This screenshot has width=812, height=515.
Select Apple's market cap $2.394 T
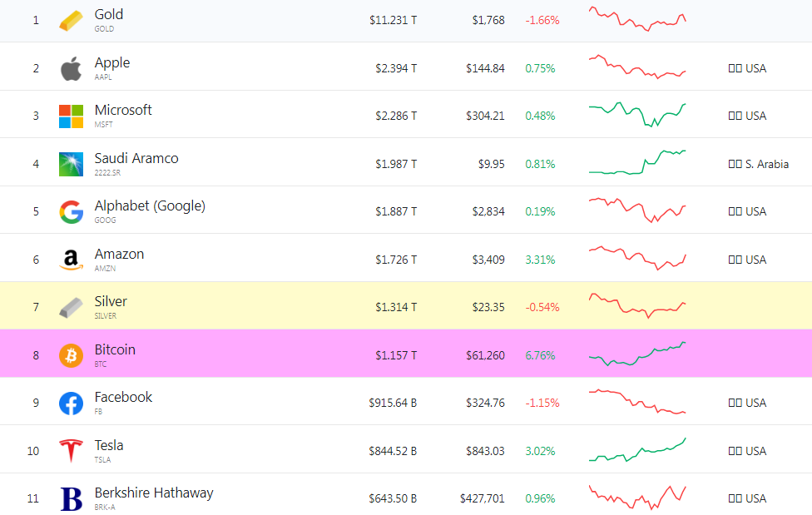[396, 68]
